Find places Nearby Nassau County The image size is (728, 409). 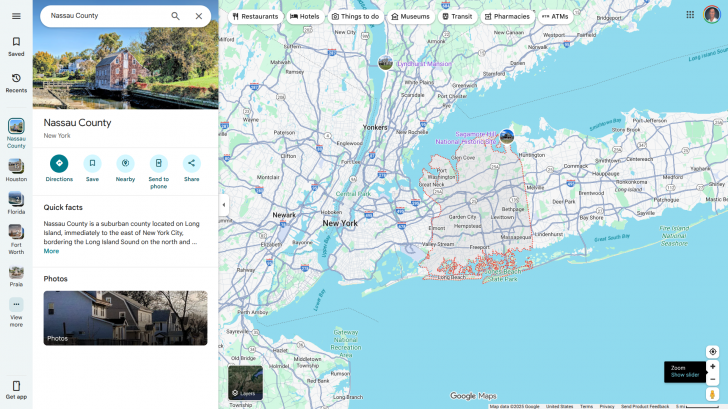coord(125,163)
